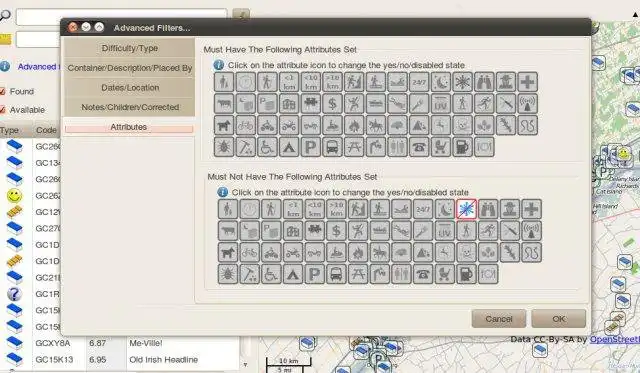640x373 pixels.
Task: Click info icon beside Must Have hint text
Action: (x=219, y=65)
